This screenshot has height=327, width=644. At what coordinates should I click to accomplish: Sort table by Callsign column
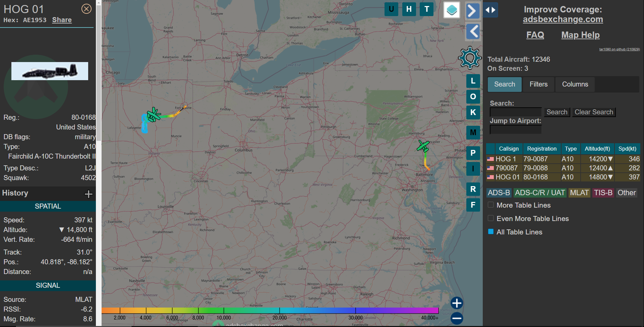[509, 149]
